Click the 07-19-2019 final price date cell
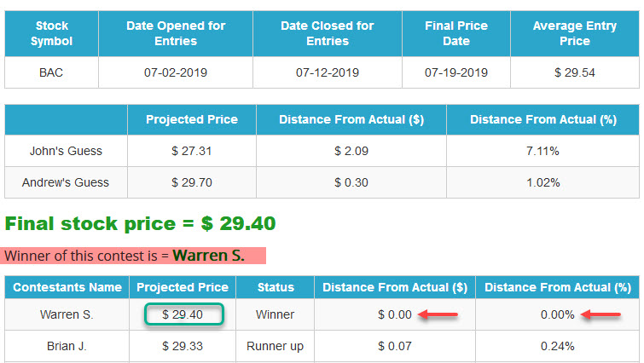This screenshot has height=363, width=644. tap(456, 72)
